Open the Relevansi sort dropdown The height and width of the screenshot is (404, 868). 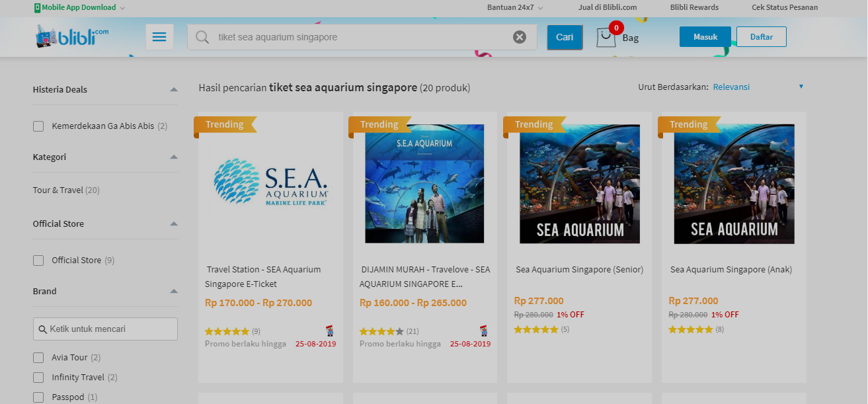758,87
